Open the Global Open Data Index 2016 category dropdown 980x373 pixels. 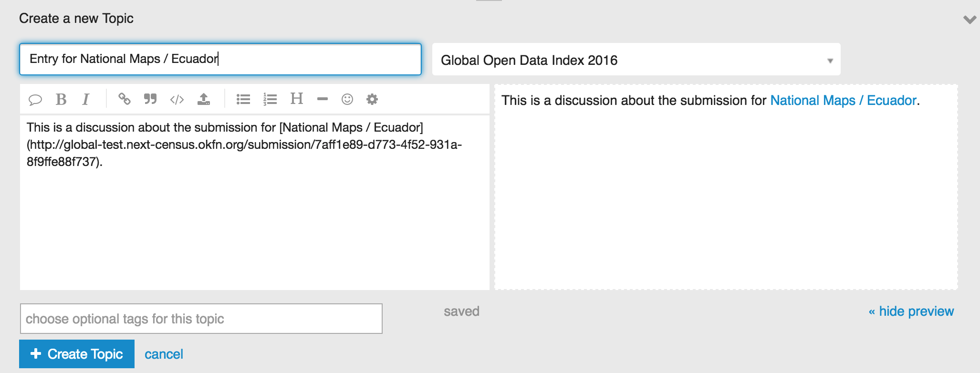click(636, 60)
